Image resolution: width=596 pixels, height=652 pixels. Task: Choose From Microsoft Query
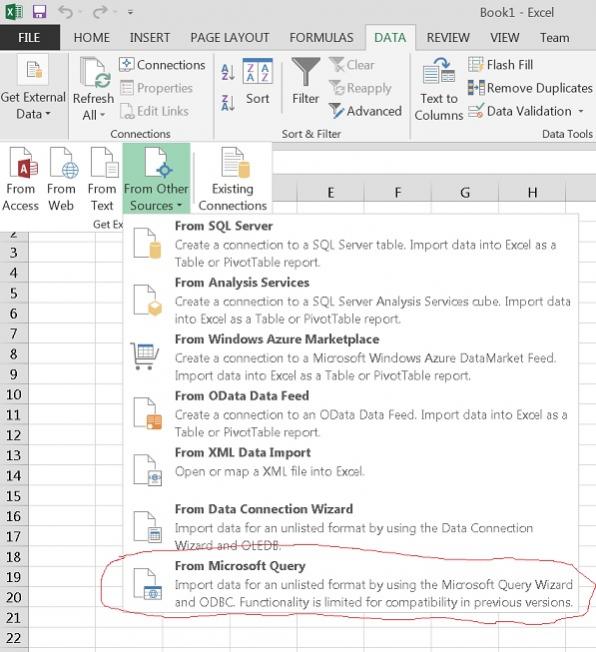[x=351, y=584]
